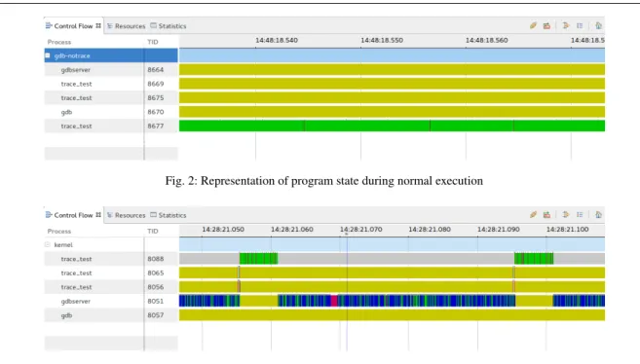Open the Resources tab in the kernel view
Viewport: 640px width, 364px height.
(x=126, y=215)
